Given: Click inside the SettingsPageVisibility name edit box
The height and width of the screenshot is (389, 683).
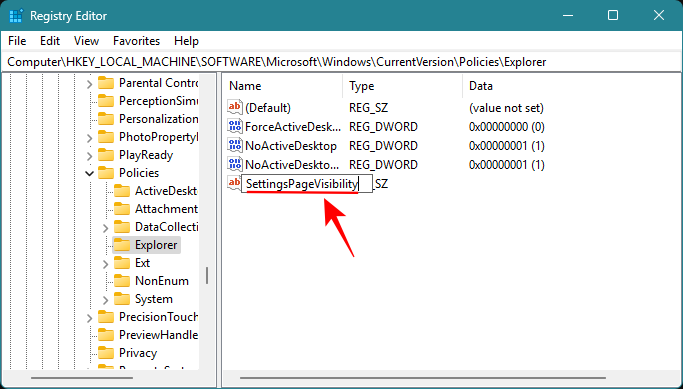Looking at the screenshot, I should pyautogui.click(x=307, y=184).
